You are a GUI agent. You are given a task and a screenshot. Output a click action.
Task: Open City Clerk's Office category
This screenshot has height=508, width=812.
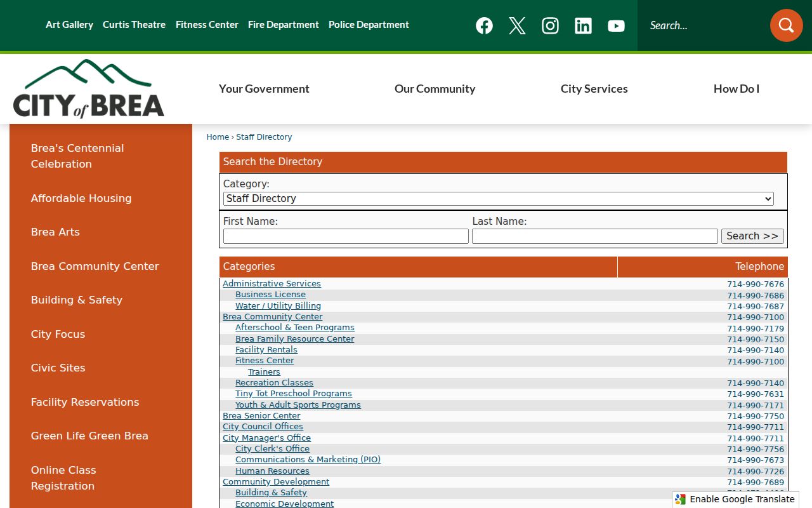[x=272, y=449]
